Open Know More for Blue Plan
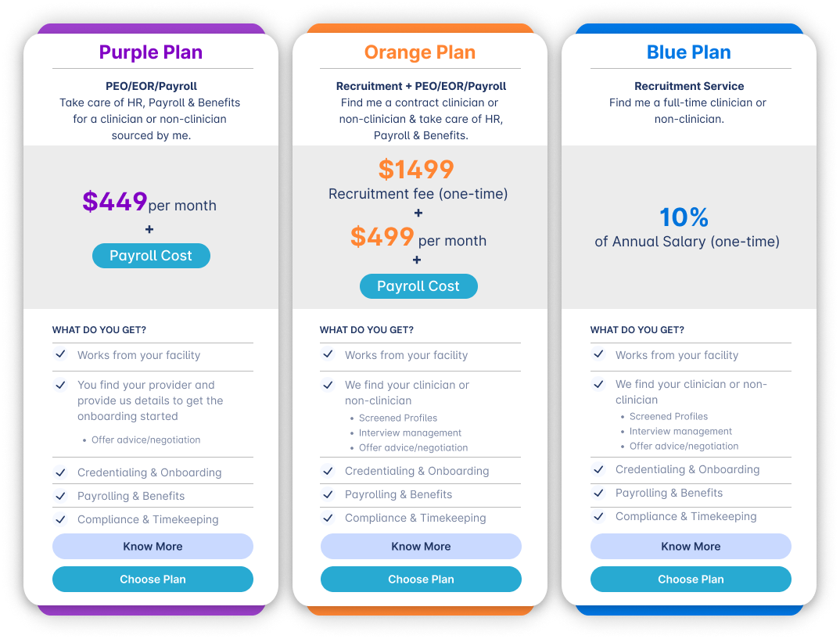840x639 pixels. (691, 547)
